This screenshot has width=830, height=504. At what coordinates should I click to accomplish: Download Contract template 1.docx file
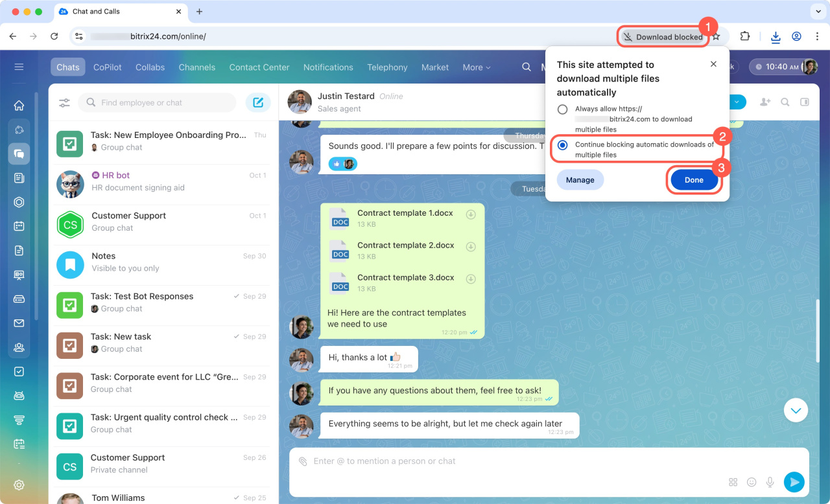pyautogui.click(x=471, y=214)
